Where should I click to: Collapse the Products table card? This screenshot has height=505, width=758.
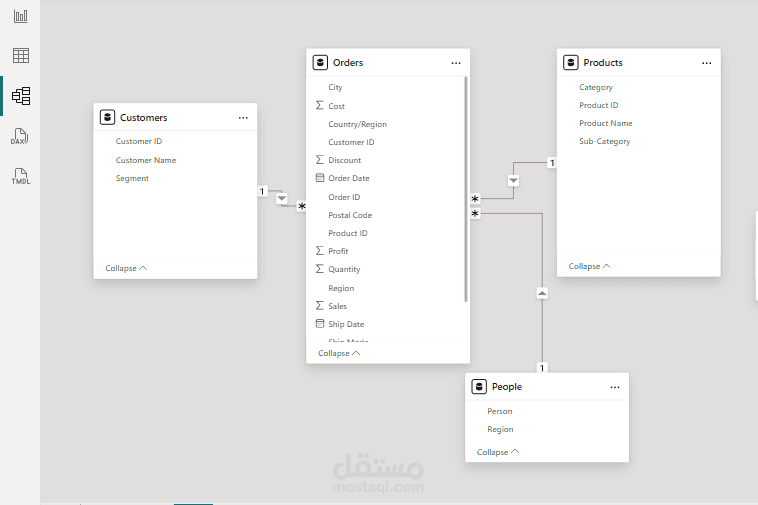[x=589, y=266]
